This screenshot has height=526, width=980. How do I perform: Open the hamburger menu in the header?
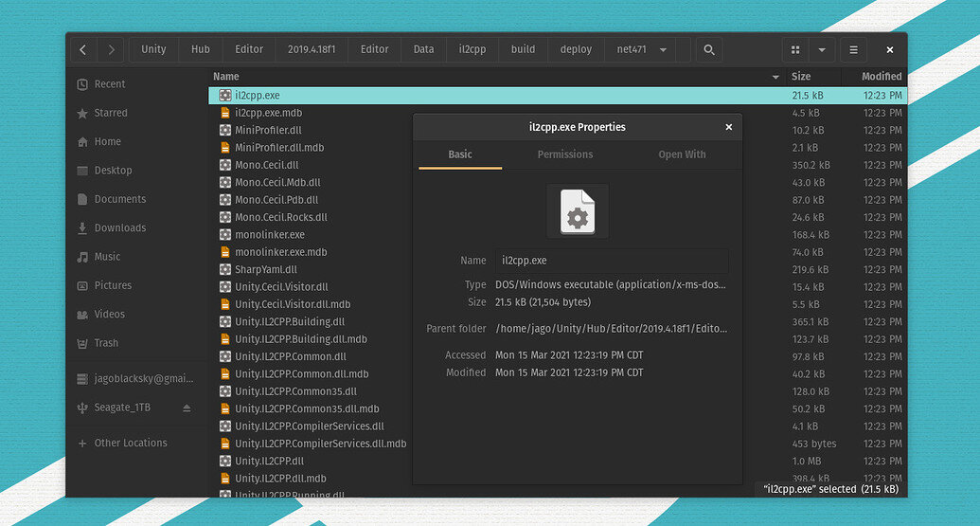(x=853, y=50)
